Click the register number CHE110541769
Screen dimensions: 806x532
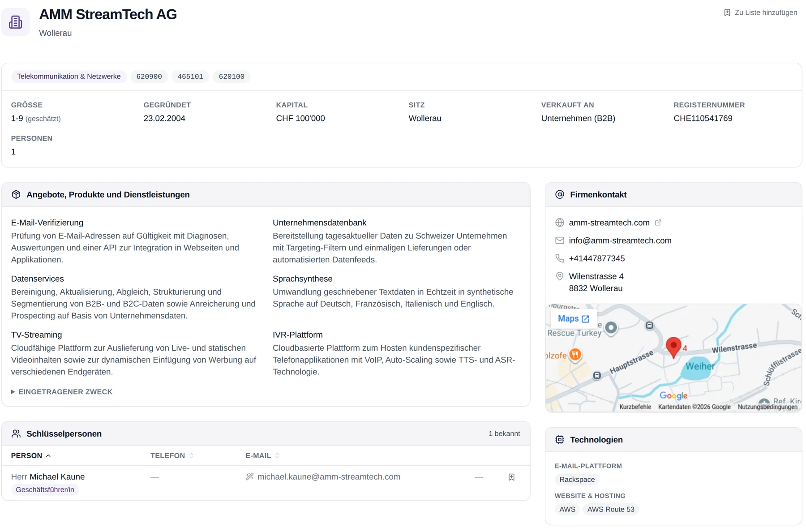[703, 118]
